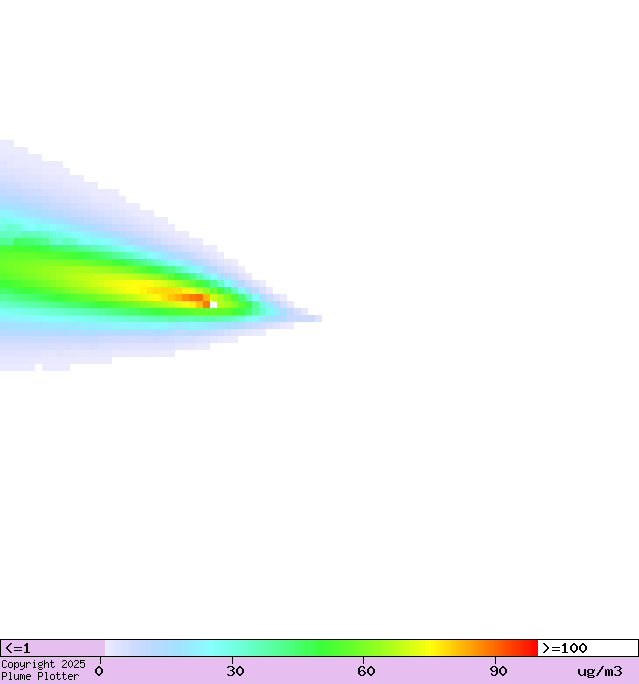Screen dimensions: 639x684
Task: Click the "ug/m3" units label
Action: click(600, 671)
